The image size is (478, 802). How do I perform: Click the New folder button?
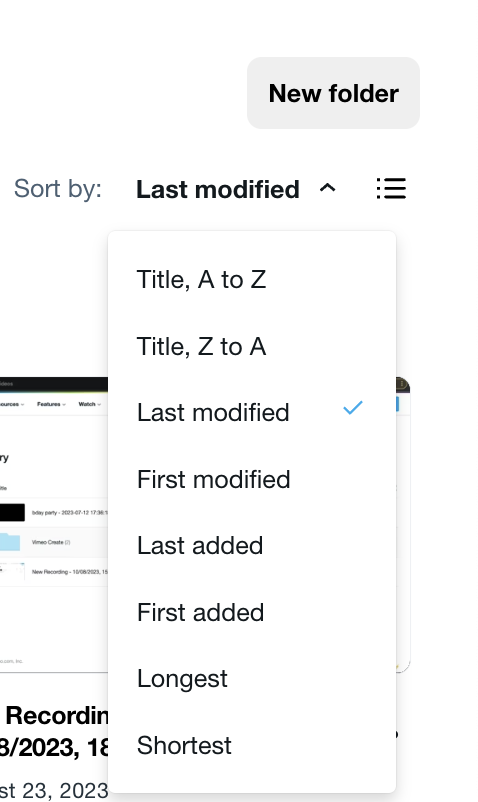click(x=333, y=93)
